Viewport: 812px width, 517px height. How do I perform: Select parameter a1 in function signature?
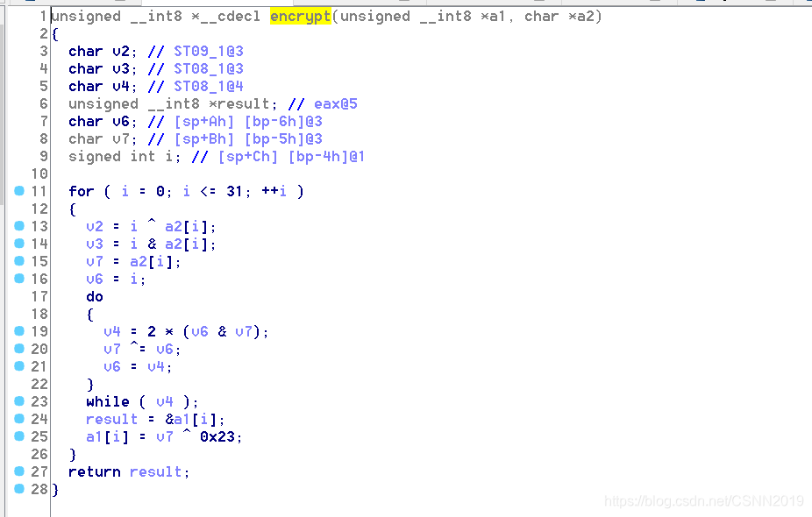[x=496, y=17]
